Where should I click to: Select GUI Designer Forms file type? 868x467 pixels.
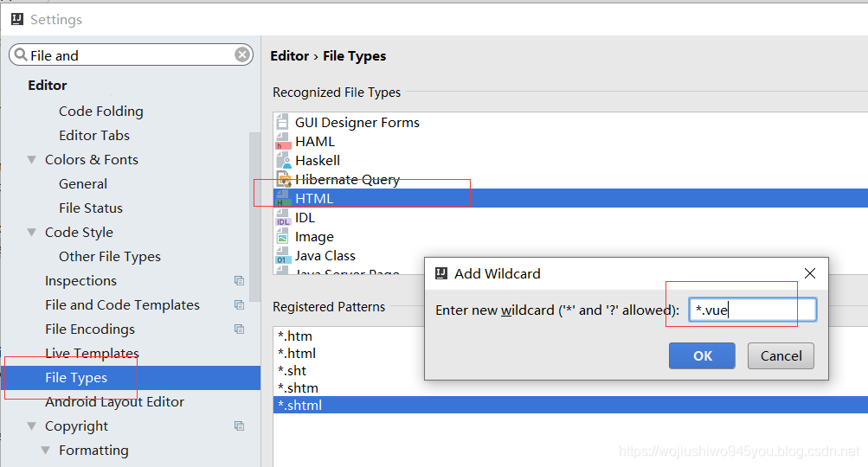[x=357, y=122]
